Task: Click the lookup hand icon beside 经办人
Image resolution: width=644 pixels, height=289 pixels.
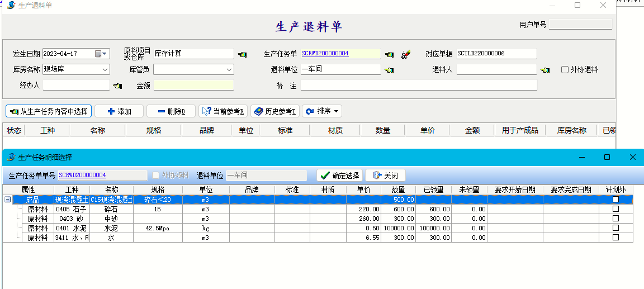Action: [x=117, y=86]
